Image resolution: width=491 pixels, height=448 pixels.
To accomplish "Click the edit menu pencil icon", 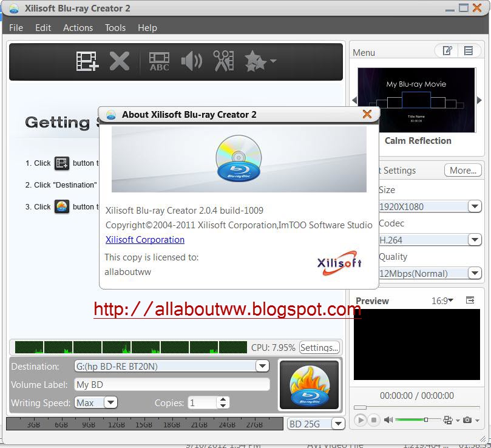I will coord(447,50).
